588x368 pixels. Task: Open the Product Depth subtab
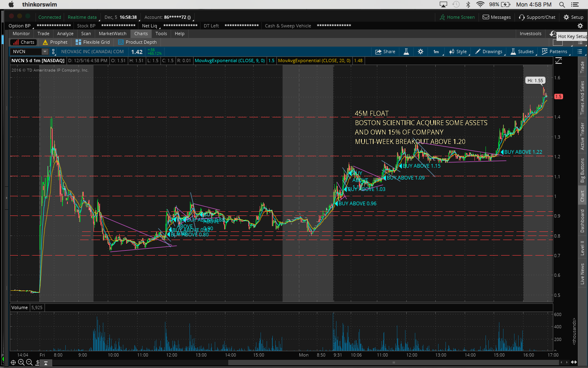coord(137,42)
